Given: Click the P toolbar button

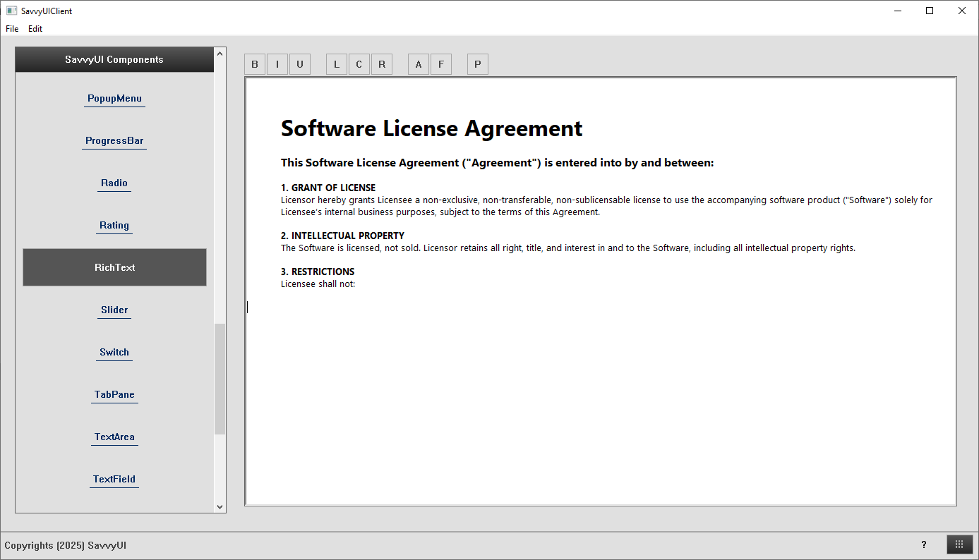Looking at the screenshot, I should click(478, 65).
